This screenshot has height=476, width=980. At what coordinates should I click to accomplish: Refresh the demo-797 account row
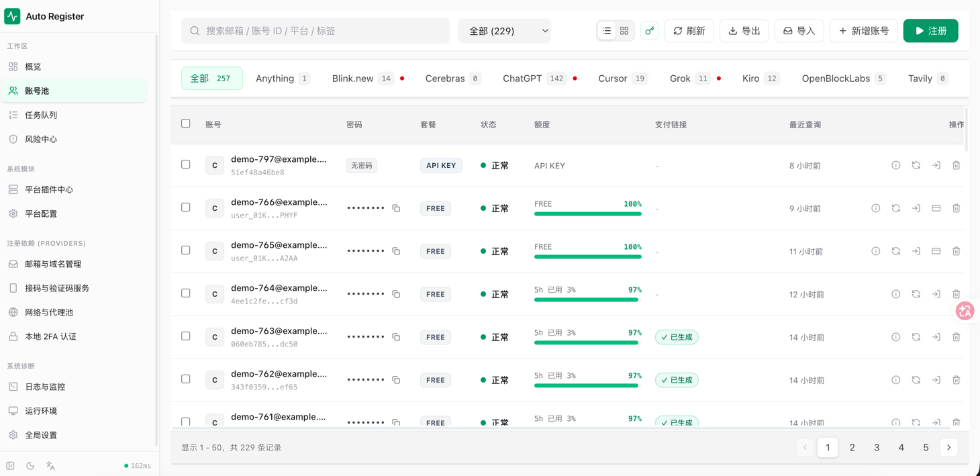916,165
